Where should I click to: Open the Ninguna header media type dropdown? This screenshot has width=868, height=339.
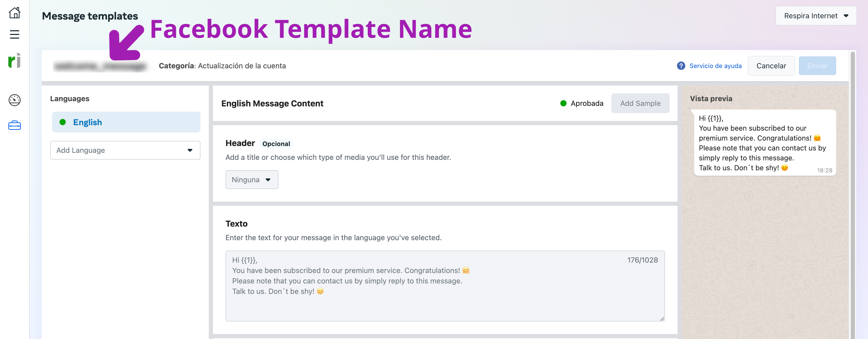252,179
